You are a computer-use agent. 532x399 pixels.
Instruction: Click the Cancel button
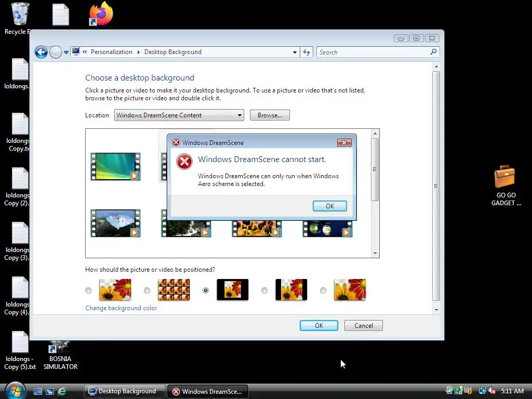click(363, 325)
